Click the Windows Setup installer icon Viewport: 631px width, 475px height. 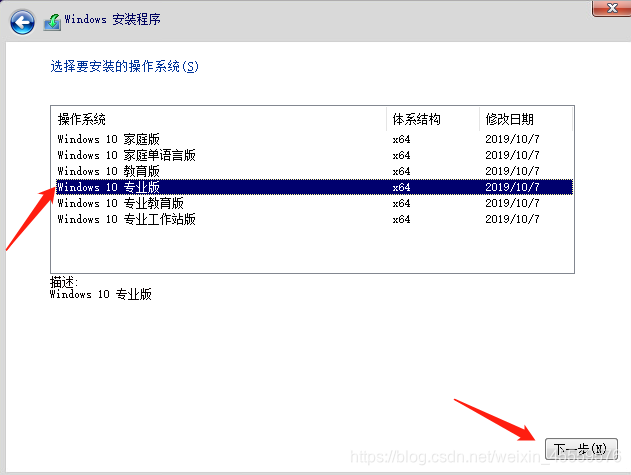(52, 22)
